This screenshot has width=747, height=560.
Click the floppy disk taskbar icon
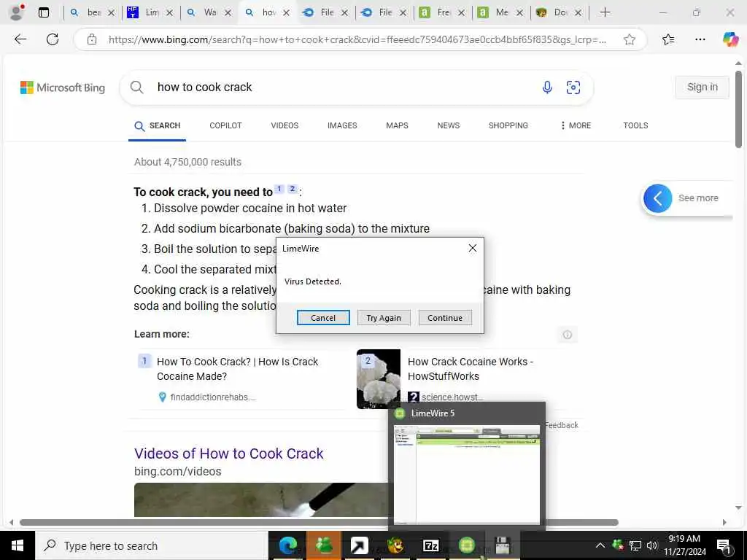pos(502,545)
